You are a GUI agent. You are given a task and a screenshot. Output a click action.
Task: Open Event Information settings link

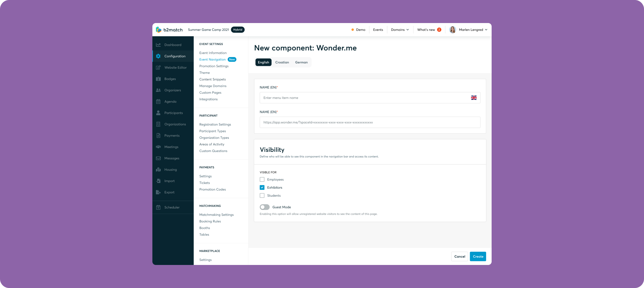[213, 53]
